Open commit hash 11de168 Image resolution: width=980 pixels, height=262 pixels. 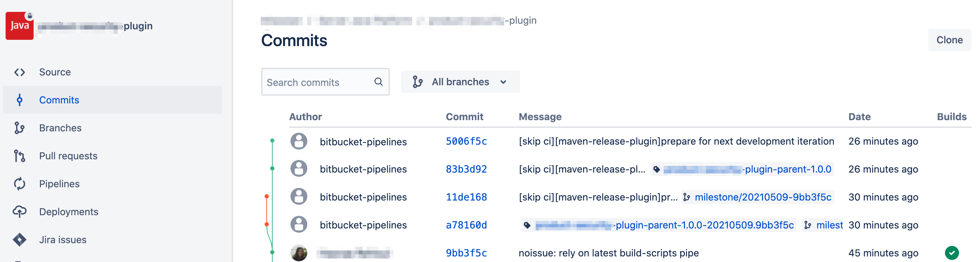pyautogui.click(x=466, y=197)
